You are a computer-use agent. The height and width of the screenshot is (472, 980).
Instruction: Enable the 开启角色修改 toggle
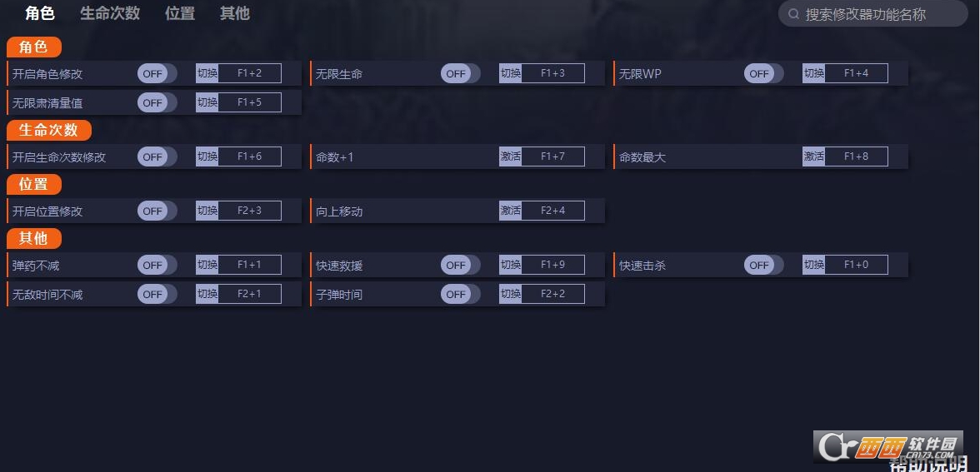157,73
